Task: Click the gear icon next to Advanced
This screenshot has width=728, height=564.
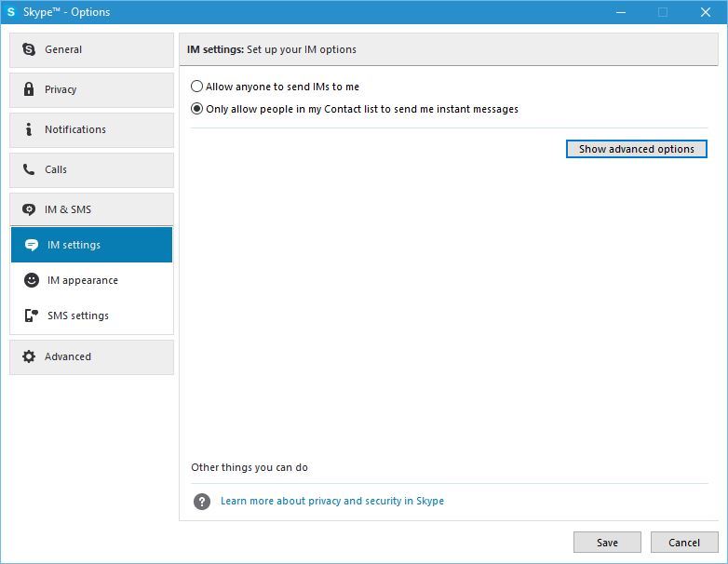Action: pos(29,356)
